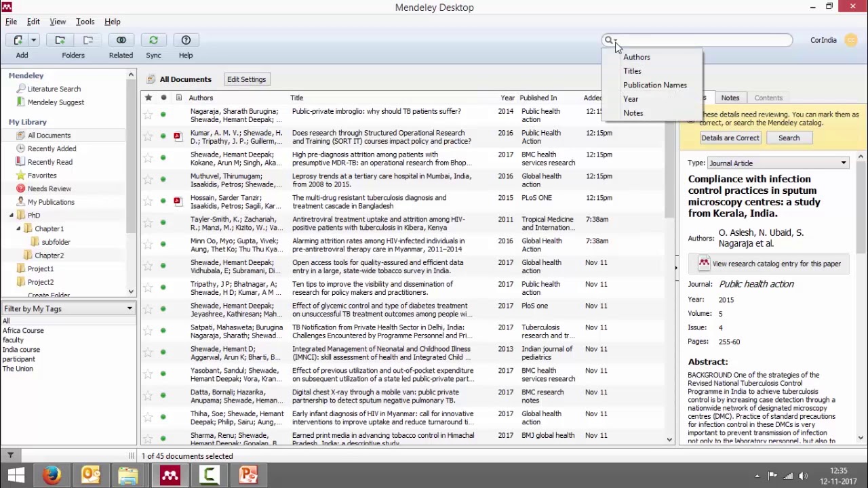Open the File menu
The image size is (868, 488).
11,22
